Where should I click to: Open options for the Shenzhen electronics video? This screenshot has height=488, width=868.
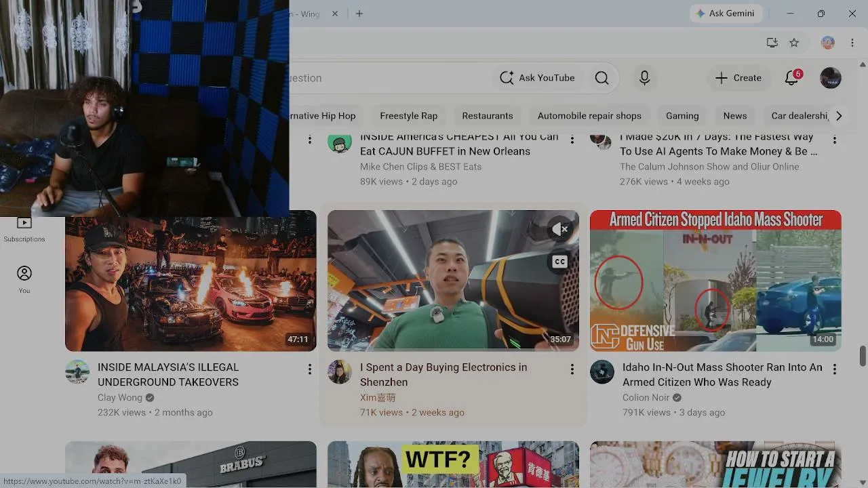[x=572, y=369]
